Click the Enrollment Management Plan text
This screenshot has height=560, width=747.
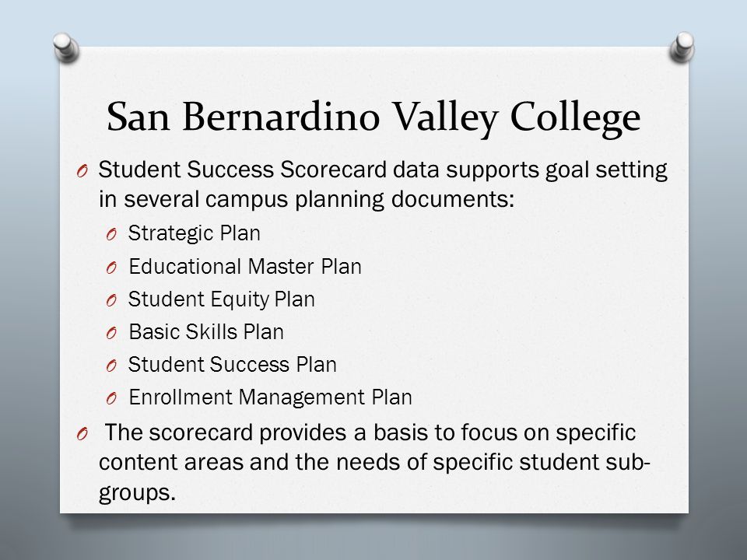[x=271, y=397]
